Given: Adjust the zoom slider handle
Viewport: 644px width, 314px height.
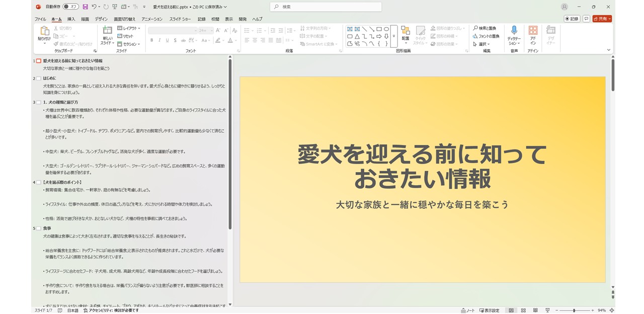Looking at the screenshot, I should click(x=574, y=310).
